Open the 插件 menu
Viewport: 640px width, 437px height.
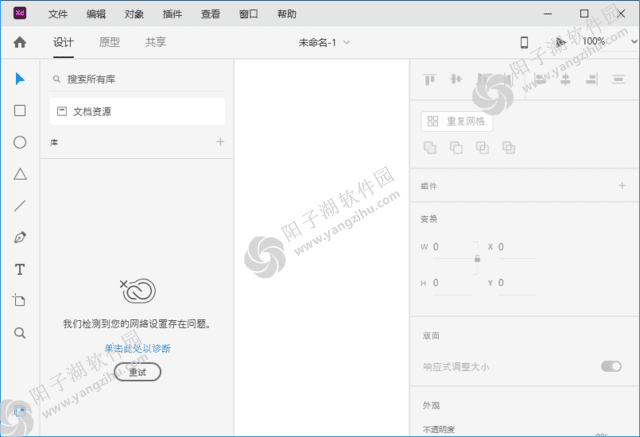coord(172,14)
